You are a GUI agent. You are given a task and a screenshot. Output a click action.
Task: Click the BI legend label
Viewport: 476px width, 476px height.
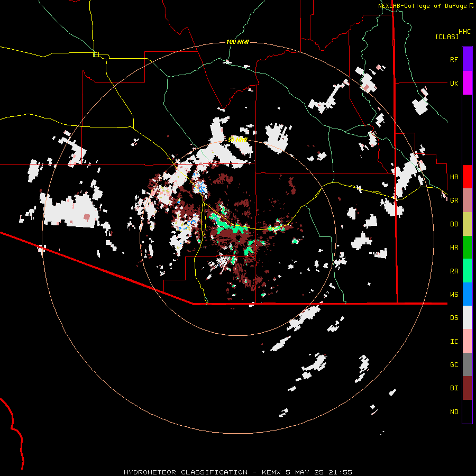(454, 388)
